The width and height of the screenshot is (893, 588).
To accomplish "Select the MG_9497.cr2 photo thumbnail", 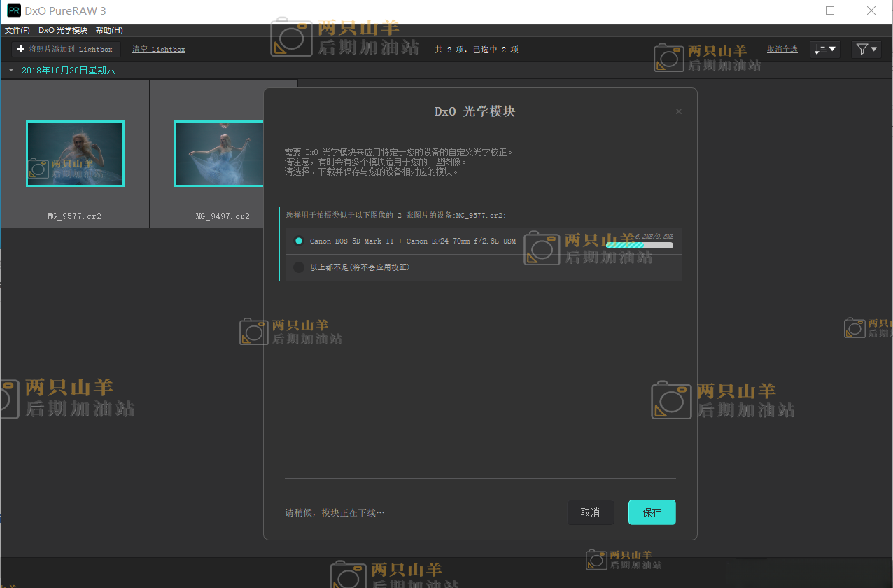I will click(x=219, y=154).
